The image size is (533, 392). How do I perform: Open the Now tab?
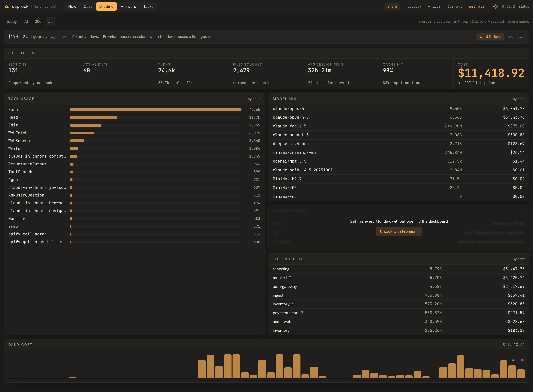pyautogui.click(x=72, y=6)
